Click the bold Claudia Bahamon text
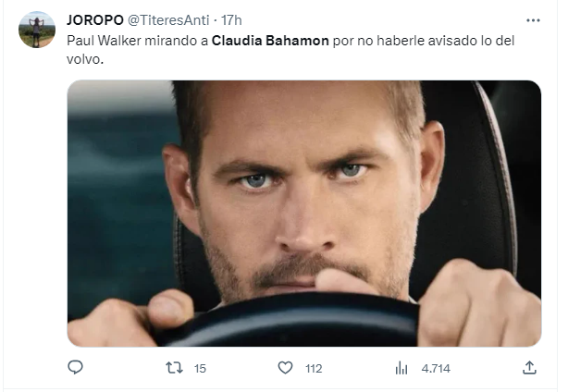This screenshot has height=392, width=568. [x=270, y=41]
